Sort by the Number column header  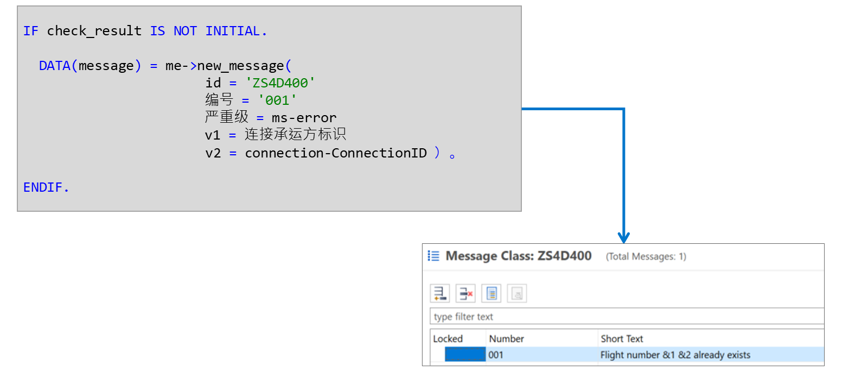tap(506, 339)
